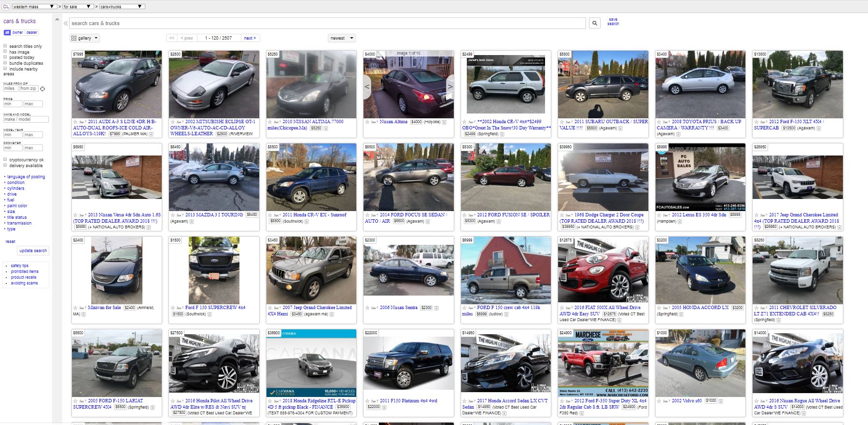Hide the 2012 Lexus ES 350 listing

[680, 221]
